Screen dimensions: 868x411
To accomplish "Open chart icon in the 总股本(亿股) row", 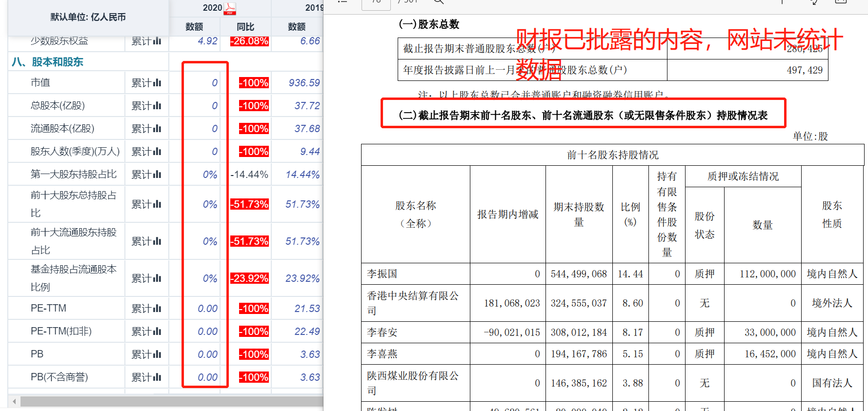I will [157, 106].
